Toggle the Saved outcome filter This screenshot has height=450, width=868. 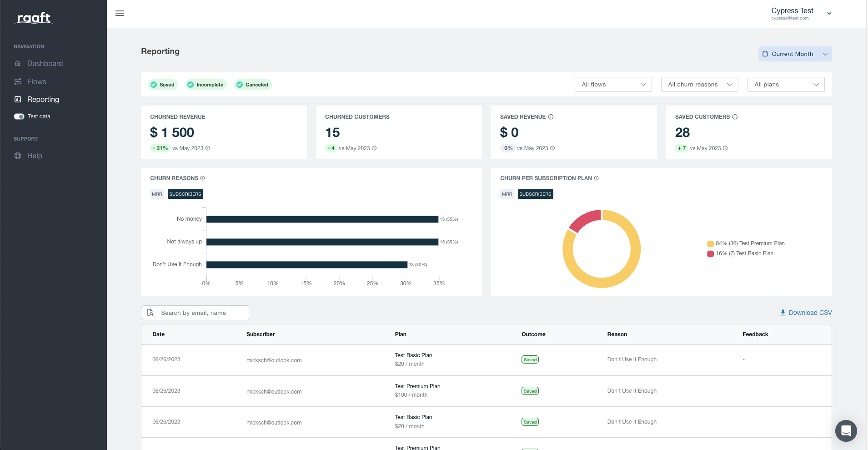coord(163,85)
